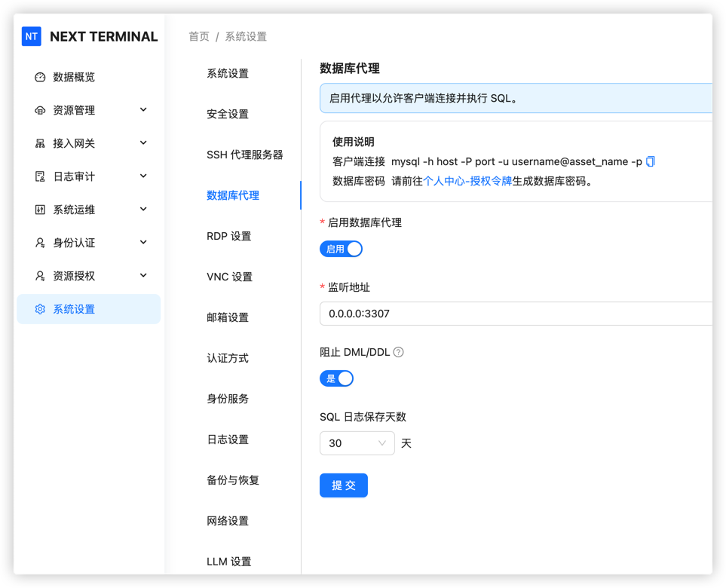Open the SQL 日志保存天数 dropdown
This screenshot has height=588, width=726.
(357, 443)
